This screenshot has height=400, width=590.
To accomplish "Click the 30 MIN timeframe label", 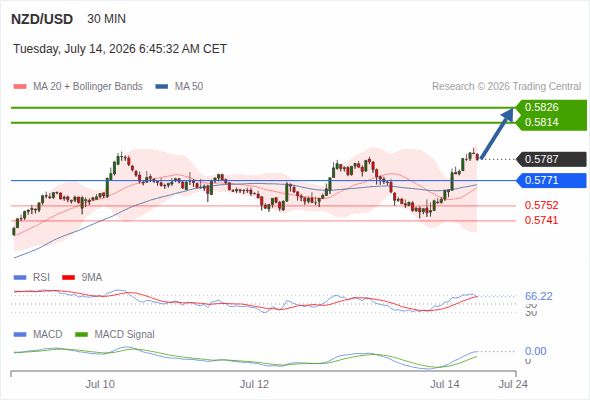I will (106, 19).
